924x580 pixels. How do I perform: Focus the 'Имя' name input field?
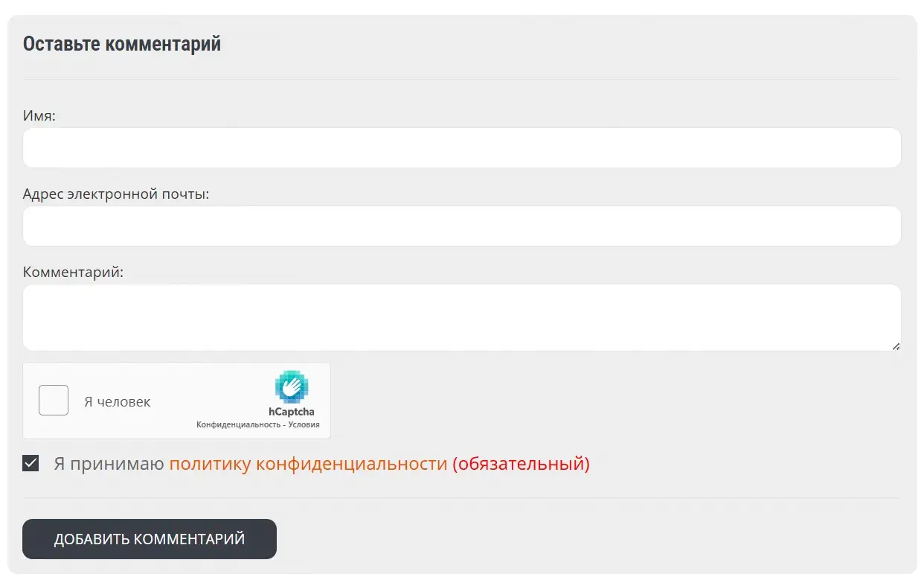[462, 147]
